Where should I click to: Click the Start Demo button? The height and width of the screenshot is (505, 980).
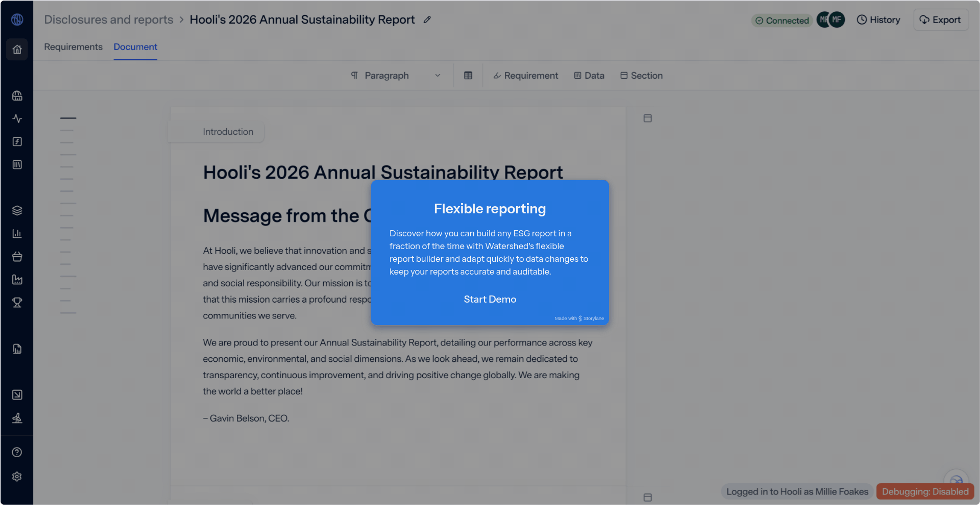490,299
